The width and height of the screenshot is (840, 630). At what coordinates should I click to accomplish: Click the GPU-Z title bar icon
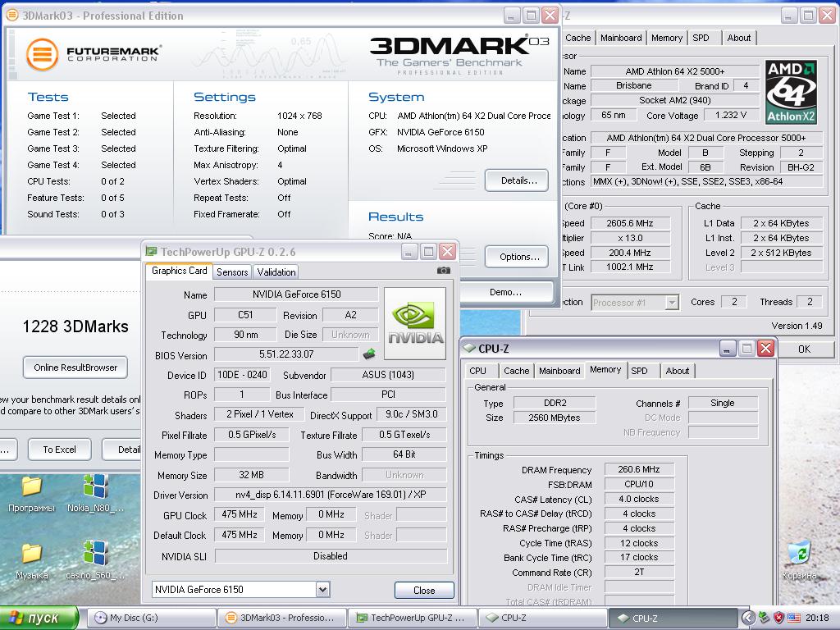coord(152,251)
